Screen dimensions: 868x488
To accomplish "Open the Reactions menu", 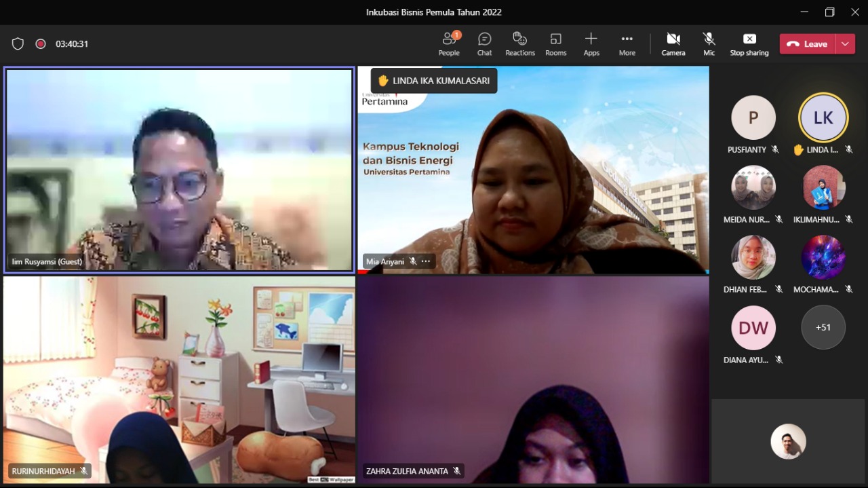I will coord(520,44).
